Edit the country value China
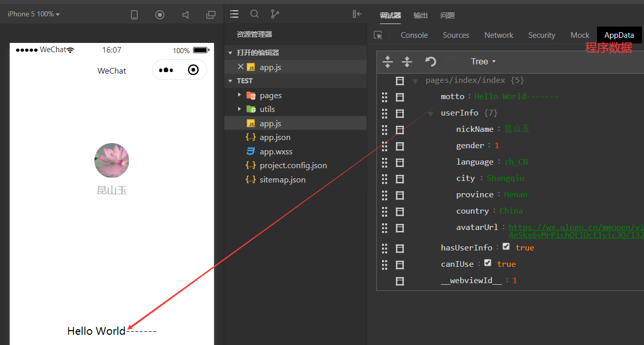The height and width of the screenshot is (345, 644). [511, 211]
